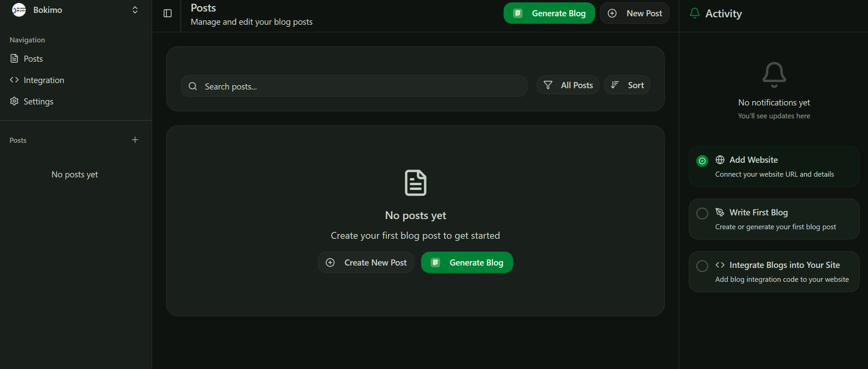This screenshot has height=369, width=868.
Task: Open Settings from the sidebar
Action: (x=38, y=101)
